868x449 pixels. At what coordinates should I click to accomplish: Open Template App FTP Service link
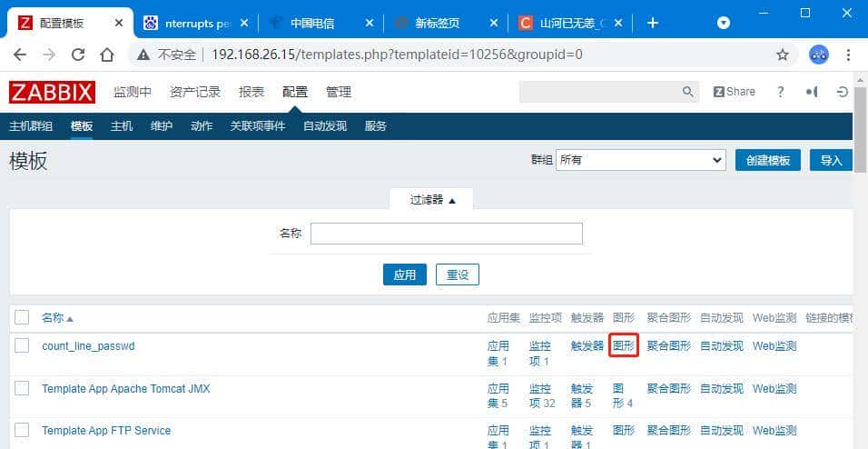(x=106, y=431)
